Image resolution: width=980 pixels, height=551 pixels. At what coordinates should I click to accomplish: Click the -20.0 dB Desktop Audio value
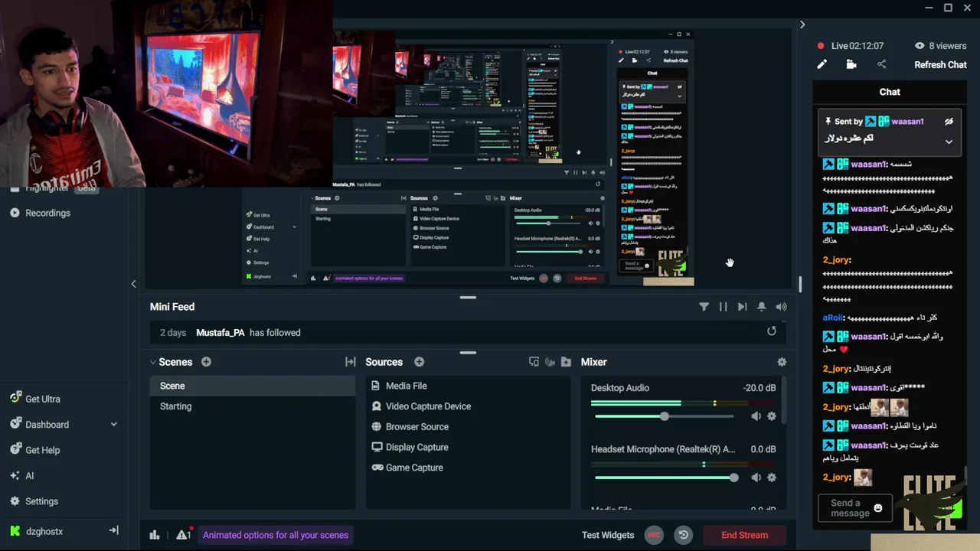pos(759,388)
